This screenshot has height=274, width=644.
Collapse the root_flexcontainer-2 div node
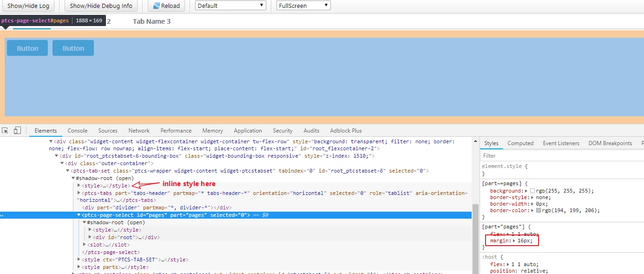coord(51,141)
